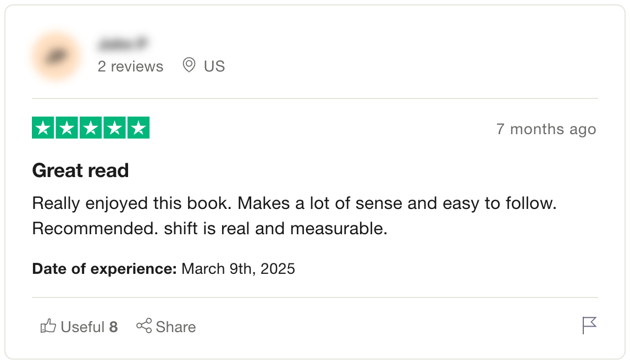Click the "2 reviews" count

click(x=130, y=67)
